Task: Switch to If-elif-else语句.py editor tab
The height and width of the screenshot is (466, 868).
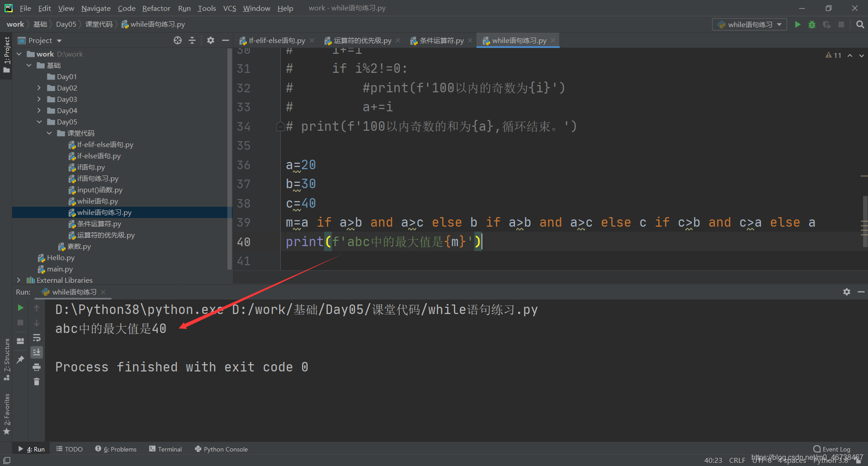Action: click(277, 40)
